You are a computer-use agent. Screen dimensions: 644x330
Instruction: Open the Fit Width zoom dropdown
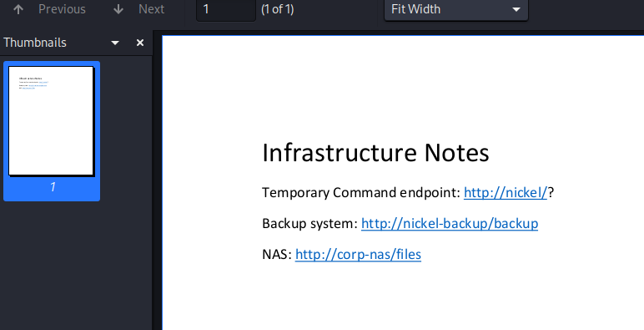pyautogui.click(x=456, y=9)
